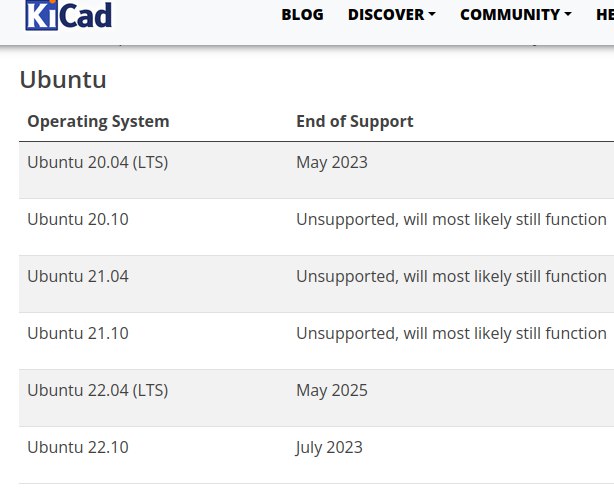
Task: Click the DISCOVER dropdown caret arrow
Action: coord(432,14)
